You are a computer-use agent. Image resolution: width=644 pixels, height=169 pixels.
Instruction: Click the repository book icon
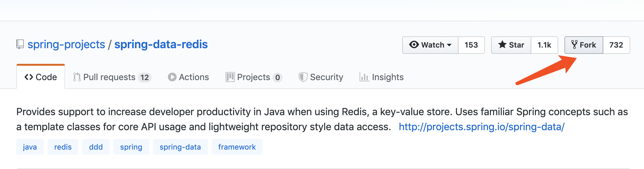(x=20, y=44)
